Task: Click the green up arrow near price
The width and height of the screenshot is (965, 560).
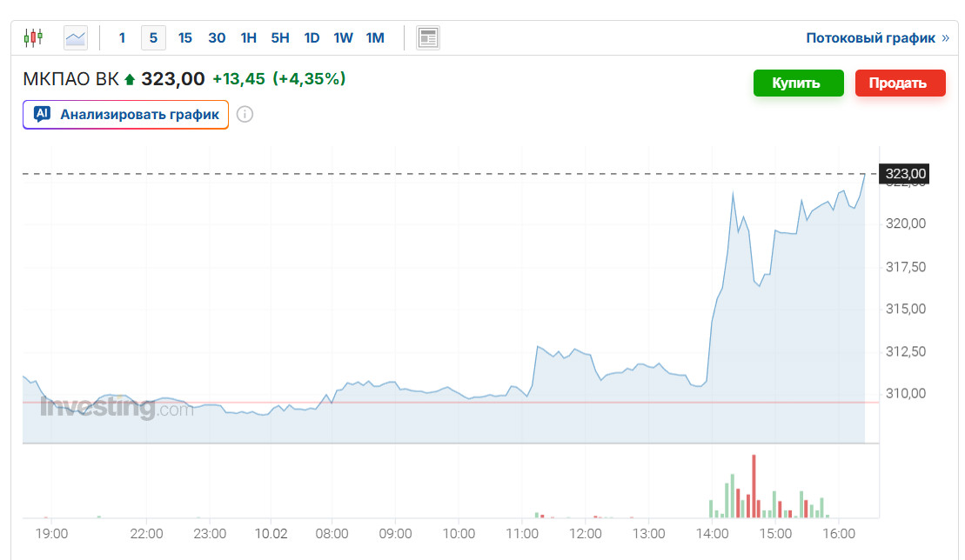Action: click(x=130, y=80)
